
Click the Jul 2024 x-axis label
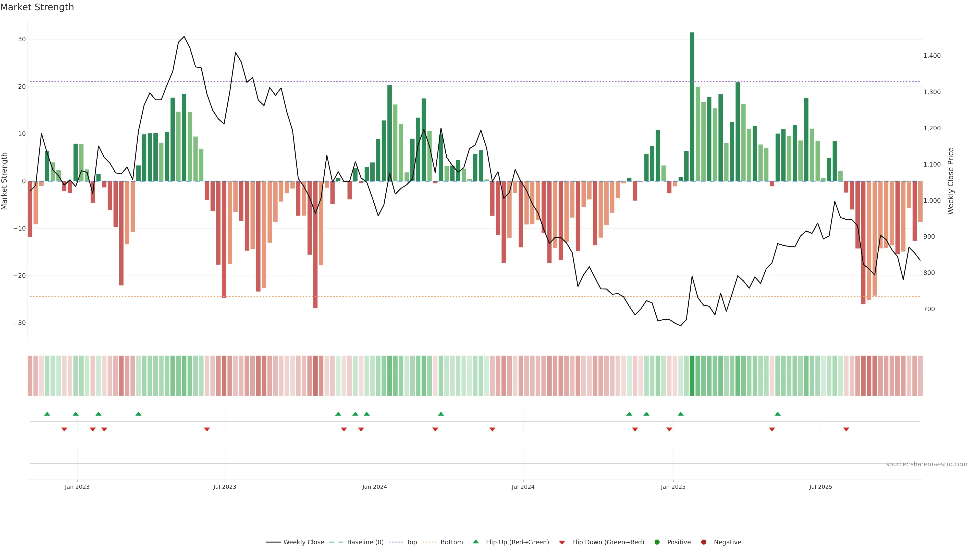523,487
